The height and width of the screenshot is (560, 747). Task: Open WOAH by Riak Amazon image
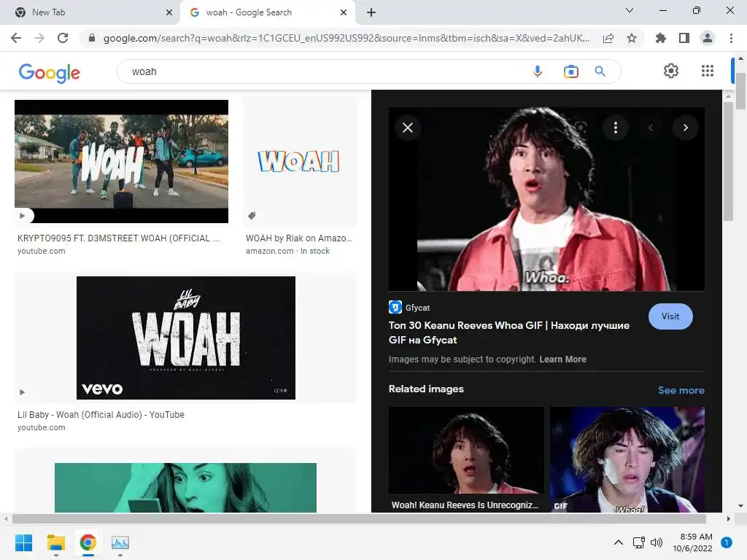click(x=300, y=161)
